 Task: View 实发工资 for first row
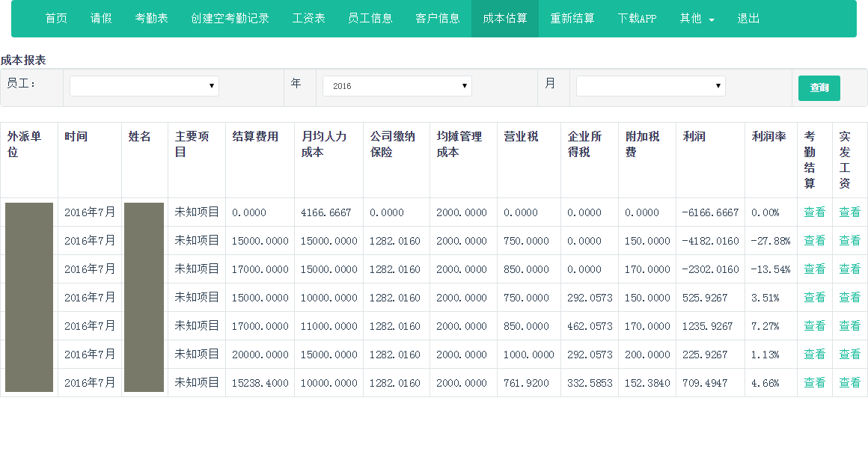849,212
